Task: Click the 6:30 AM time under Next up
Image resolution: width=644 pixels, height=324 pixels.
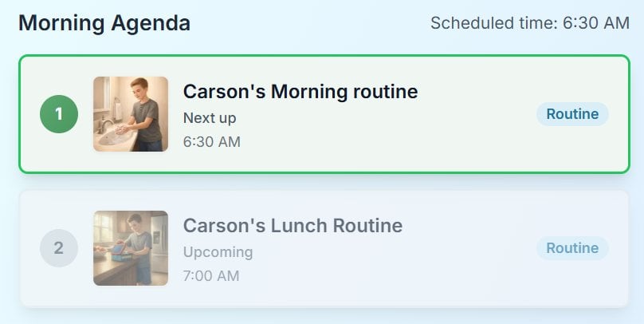Action: click(x=211, y=142)
